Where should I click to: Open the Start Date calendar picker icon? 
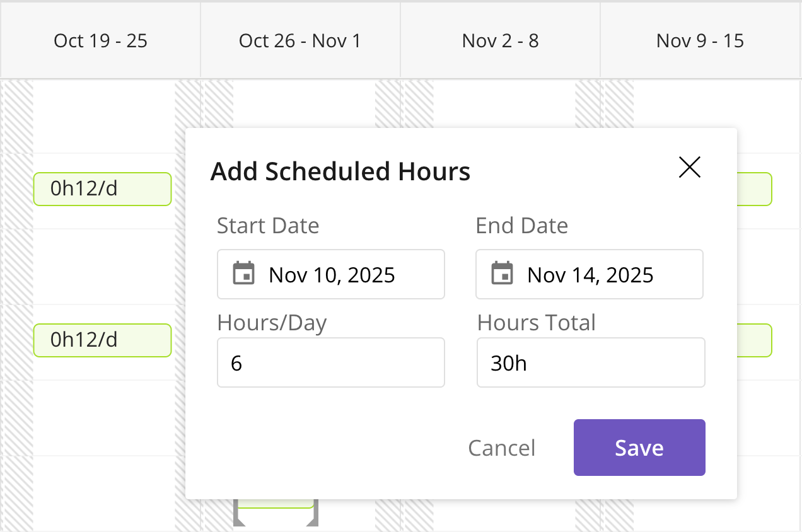pyautogui.click(x=242, y=274)
